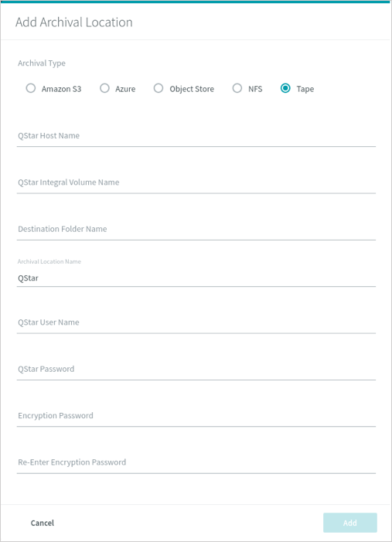Select the Amazon S3 radio button

(31, 88)
